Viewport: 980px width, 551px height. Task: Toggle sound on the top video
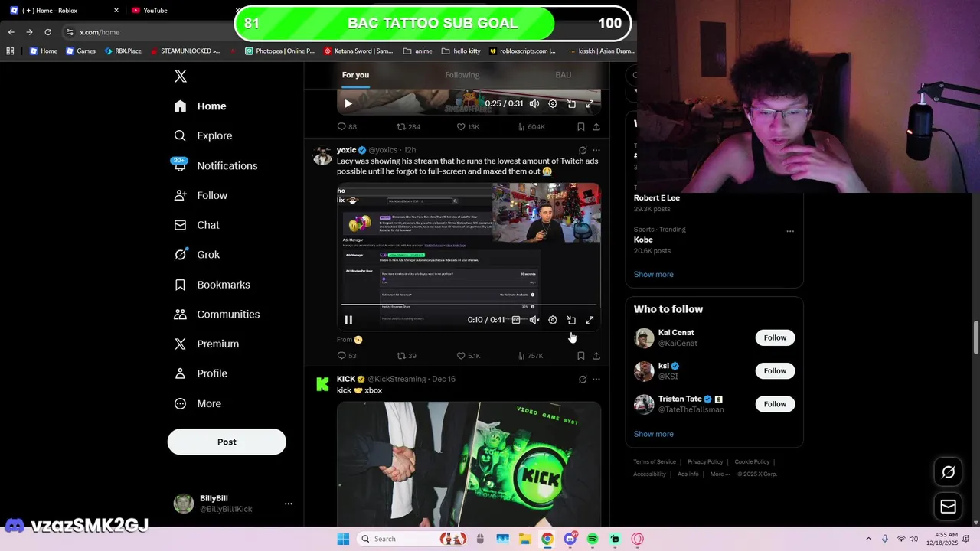tap(534, 103)
